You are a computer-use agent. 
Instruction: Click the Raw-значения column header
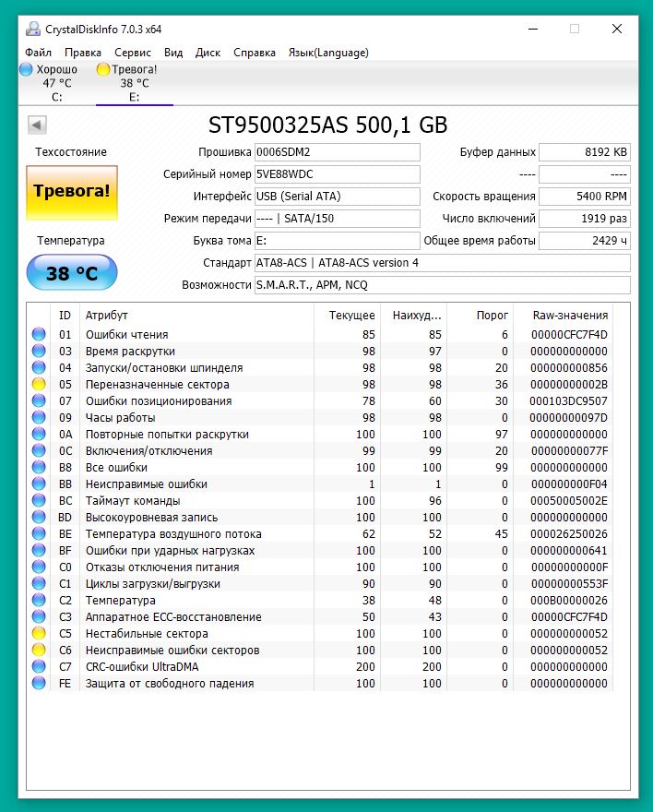[570, 316]
